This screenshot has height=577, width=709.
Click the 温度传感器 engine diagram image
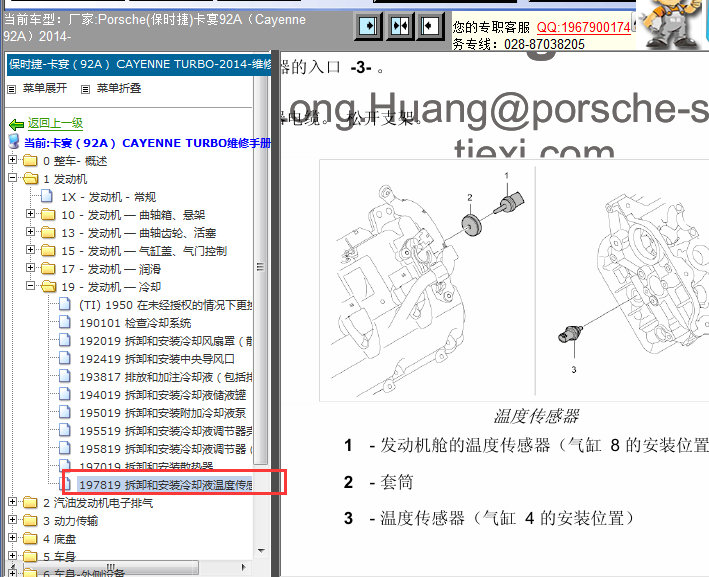514,280
